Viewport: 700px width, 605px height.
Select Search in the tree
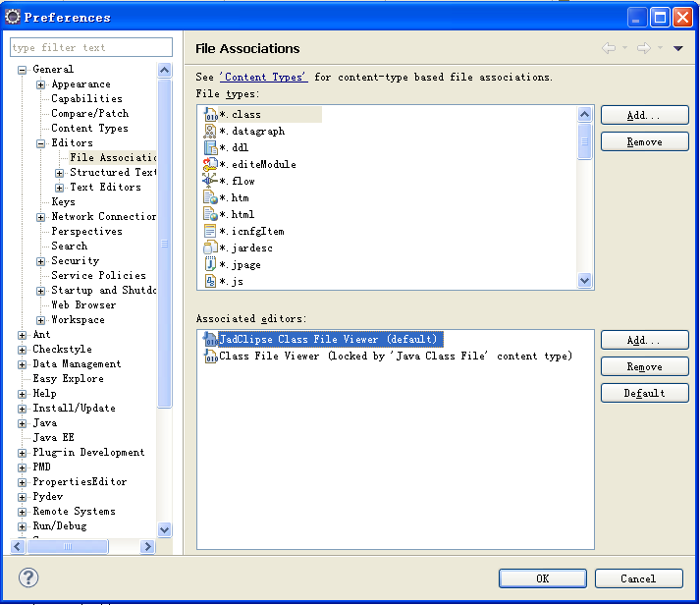[69, 246]
